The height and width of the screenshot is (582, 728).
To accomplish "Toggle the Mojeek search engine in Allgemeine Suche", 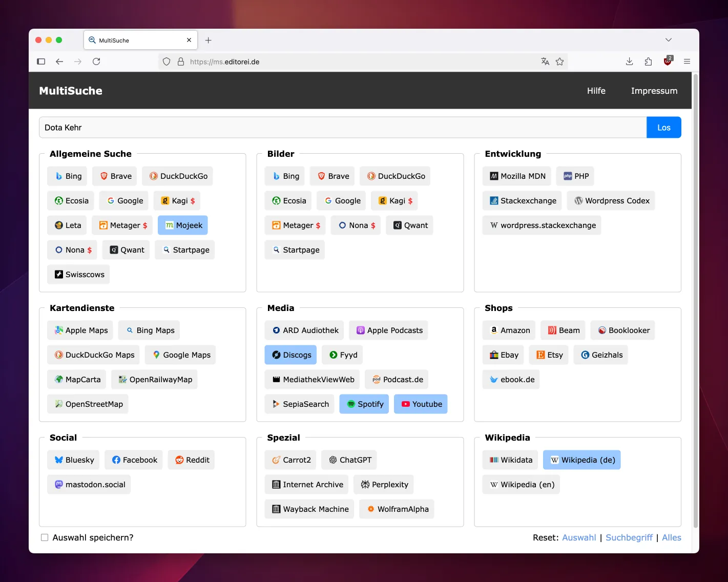I will click(183, 225).
